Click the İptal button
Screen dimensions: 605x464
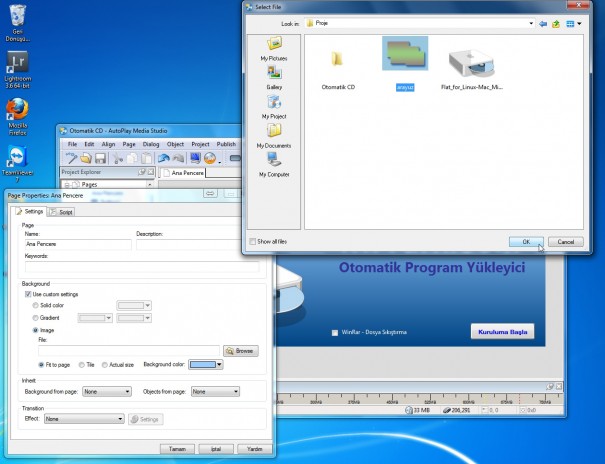(216, 449)
